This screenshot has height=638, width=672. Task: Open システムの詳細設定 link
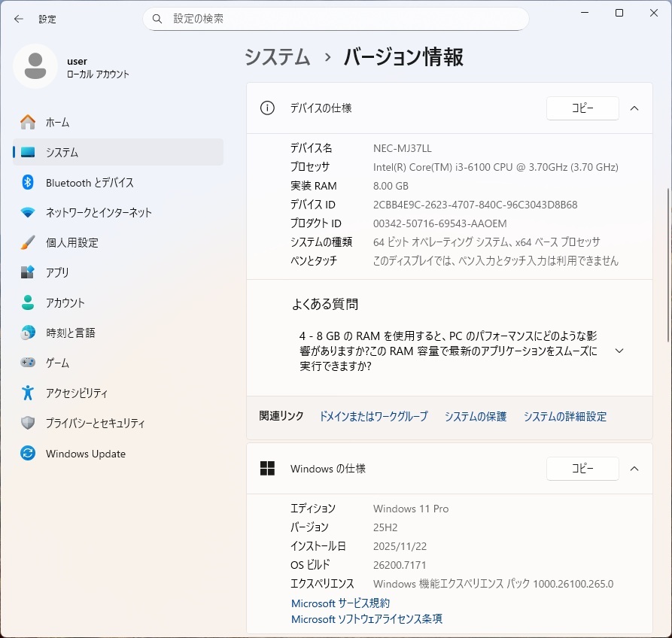tap(564, 416)
